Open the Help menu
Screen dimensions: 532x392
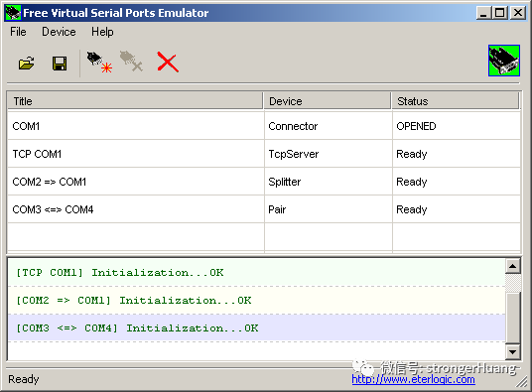[x=102, y=32]
